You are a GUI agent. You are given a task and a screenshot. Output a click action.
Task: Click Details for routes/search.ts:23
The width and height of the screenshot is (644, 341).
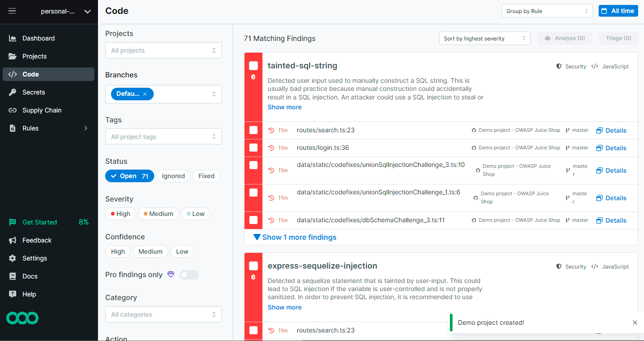[611, 130]
